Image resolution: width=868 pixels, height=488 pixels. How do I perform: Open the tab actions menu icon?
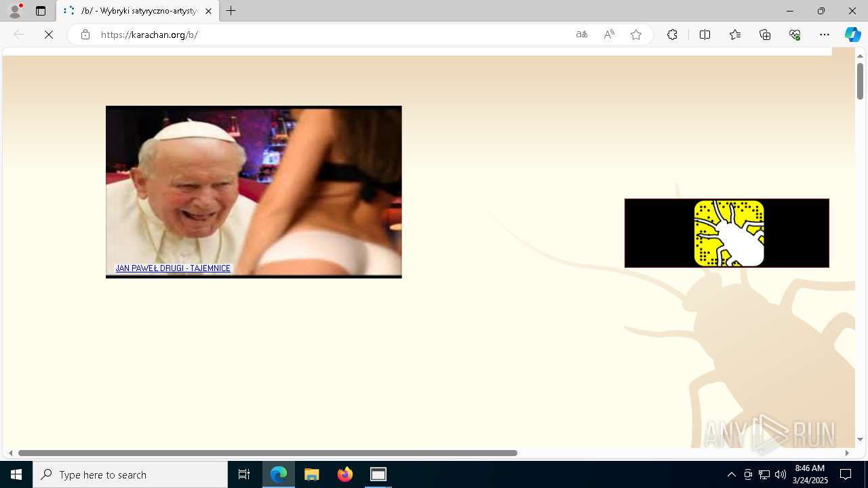[x=41, y=11]
